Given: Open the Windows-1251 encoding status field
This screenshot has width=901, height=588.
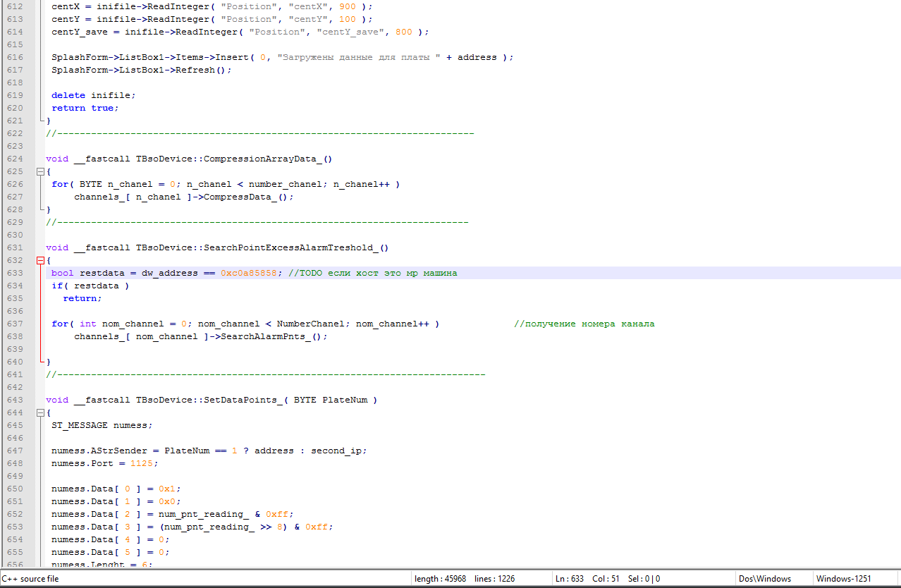Looking at the screenshot, I should click(x=844, y=579).
